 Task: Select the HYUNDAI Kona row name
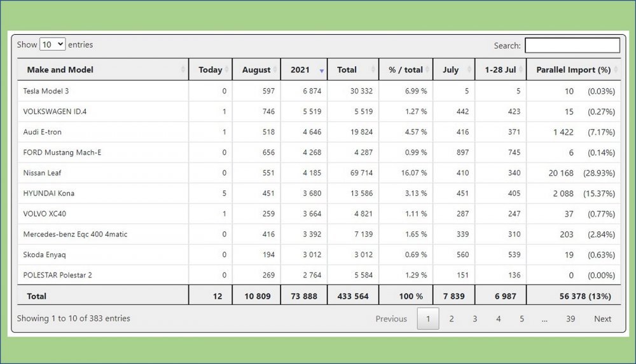click(x=49, y=193)
